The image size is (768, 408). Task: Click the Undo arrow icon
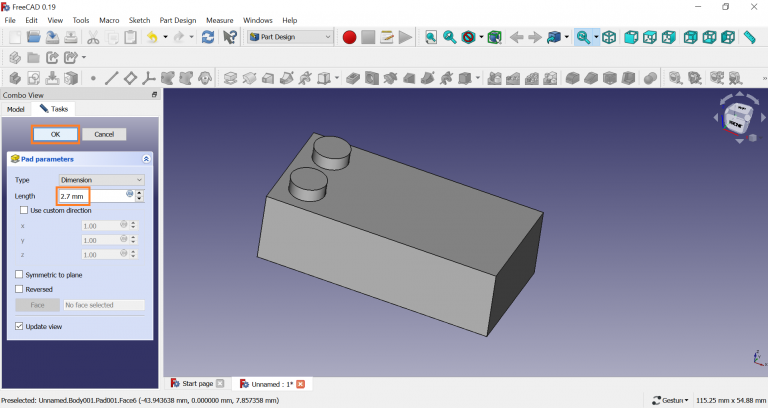pyautogui.click(x=152, y=37)
